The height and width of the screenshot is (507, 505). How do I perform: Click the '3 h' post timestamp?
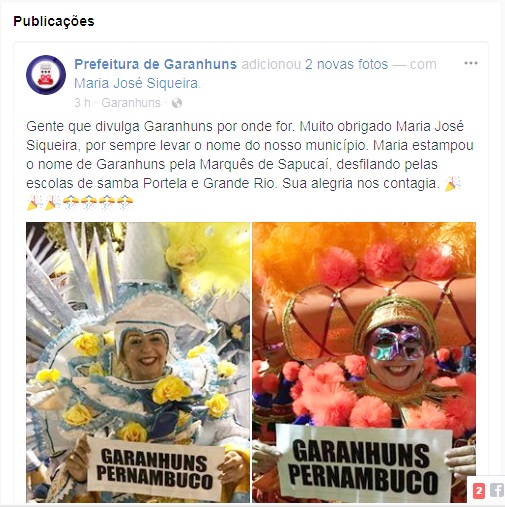pyautogui.click(x=82, y=103)
